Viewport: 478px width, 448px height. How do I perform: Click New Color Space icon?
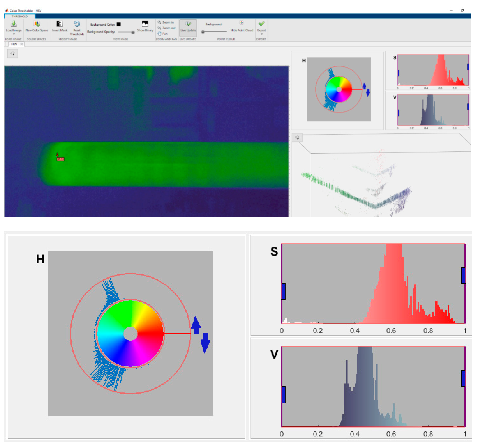[37, 24]
